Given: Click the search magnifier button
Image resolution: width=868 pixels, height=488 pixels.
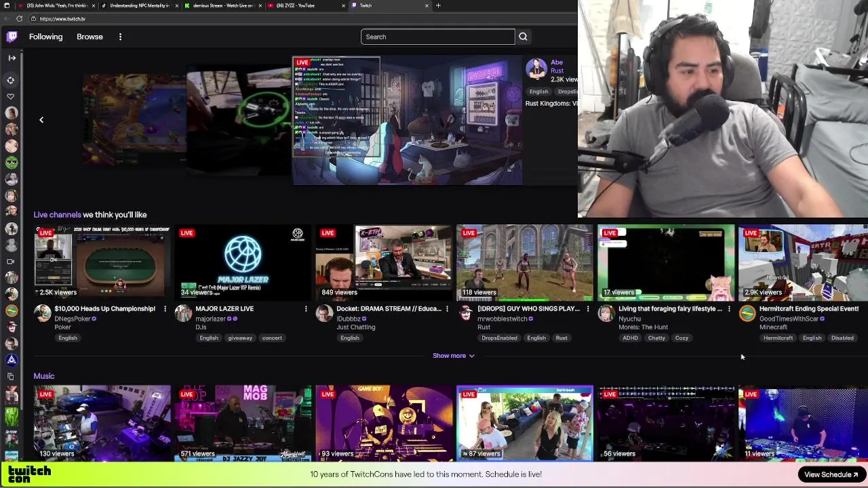Looking at the screenshot, I should [523, 37].
